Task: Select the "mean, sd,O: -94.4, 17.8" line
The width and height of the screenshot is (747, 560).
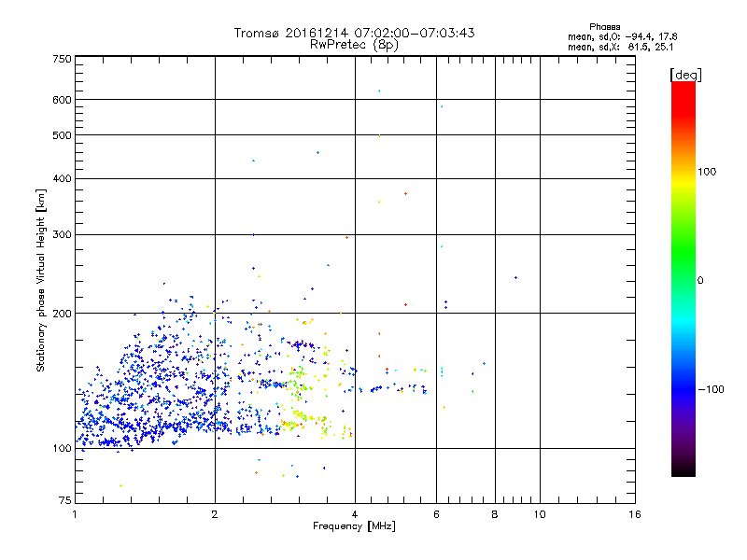Action: point(622,36)
